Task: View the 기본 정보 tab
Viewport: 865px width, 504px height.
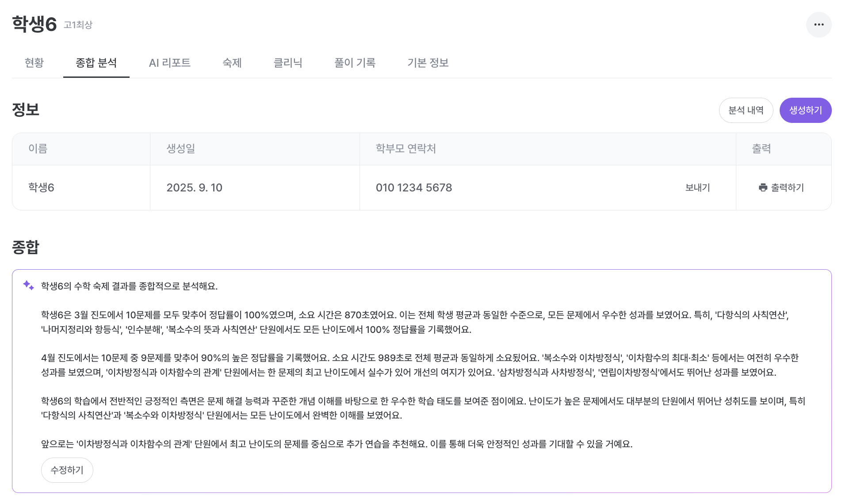Action: pyautogui.click(x=428, y=63)
